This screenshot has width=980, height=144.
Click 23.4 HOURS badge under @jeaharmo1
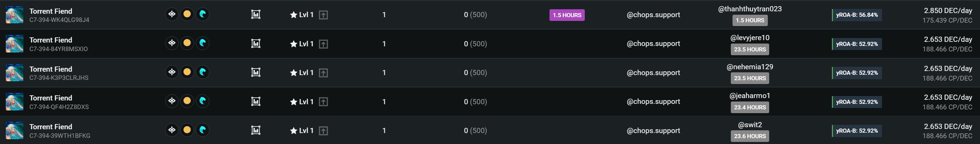749,107
